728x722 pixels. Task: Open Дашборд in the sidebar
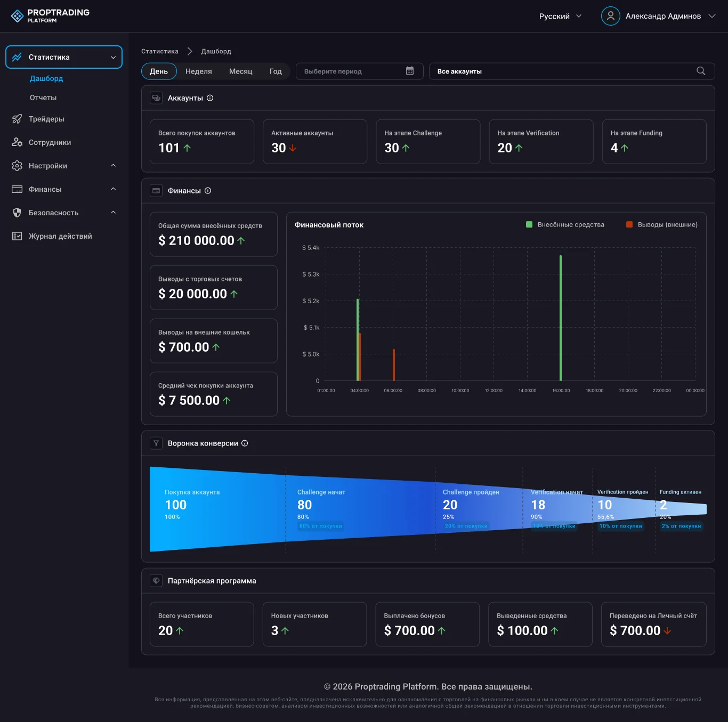pyautogui.click(x=46, y=78)
